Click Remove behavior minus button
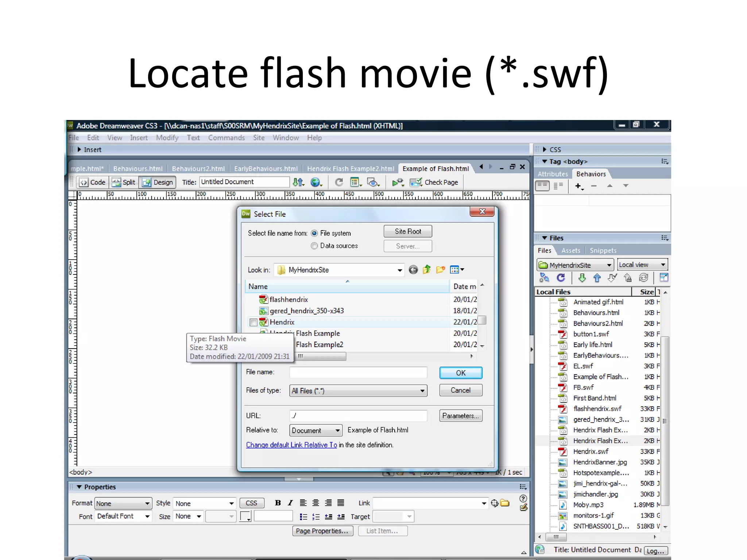This screenshot has width=747, height=560. pos(594,186)
